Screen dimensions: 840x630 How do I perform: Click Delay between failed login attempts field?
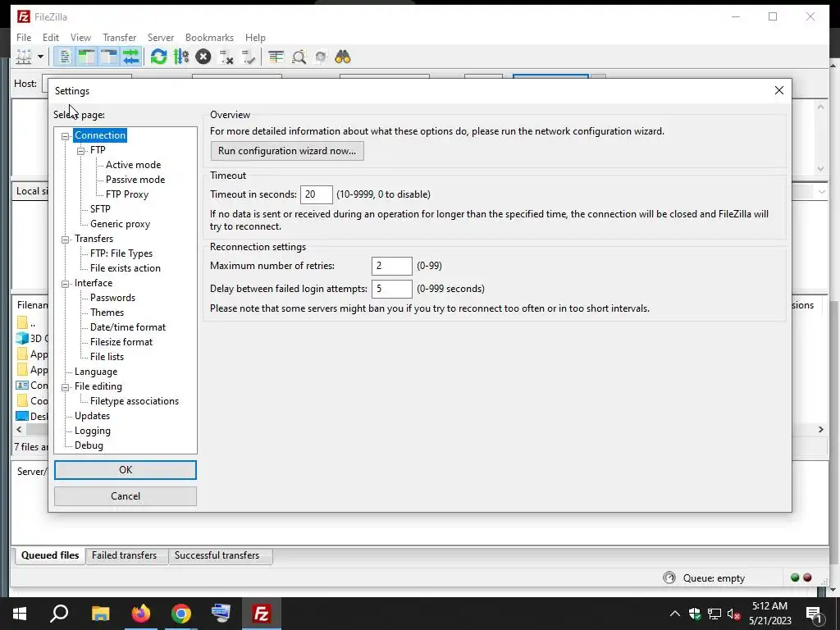click(392, 289)
